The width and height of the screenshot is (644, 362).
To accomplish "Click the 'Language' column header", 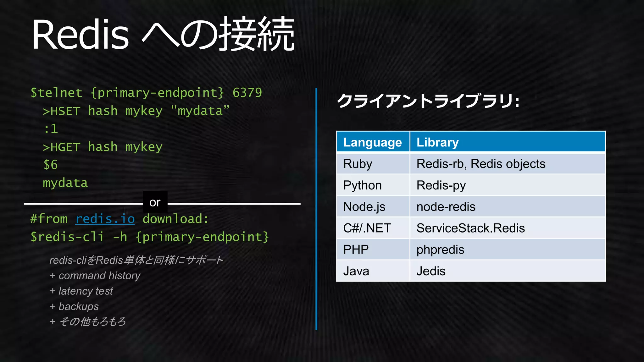I will tap(373, 142).
